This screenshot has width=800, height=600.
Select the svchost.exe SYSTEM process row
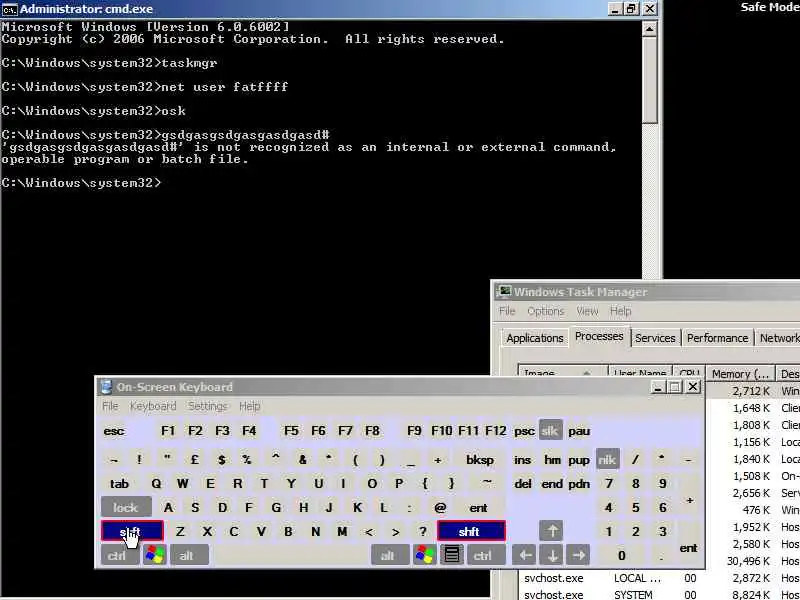[659, 594]
